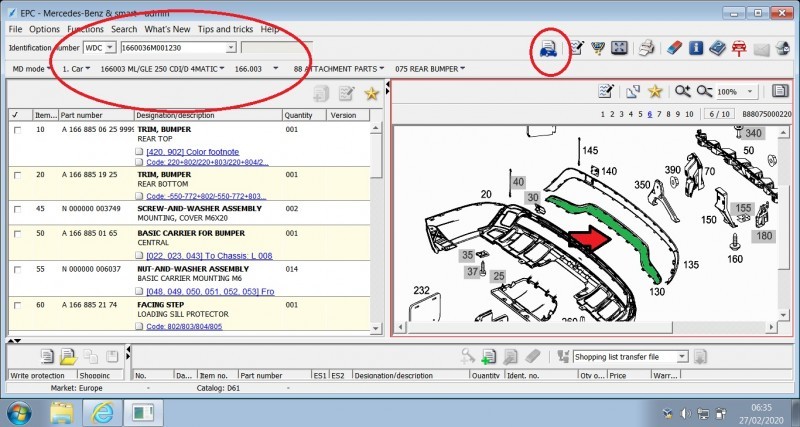
Task: Open Code: 220+802/220+803 link for item 10
Action: coord(207,162)
